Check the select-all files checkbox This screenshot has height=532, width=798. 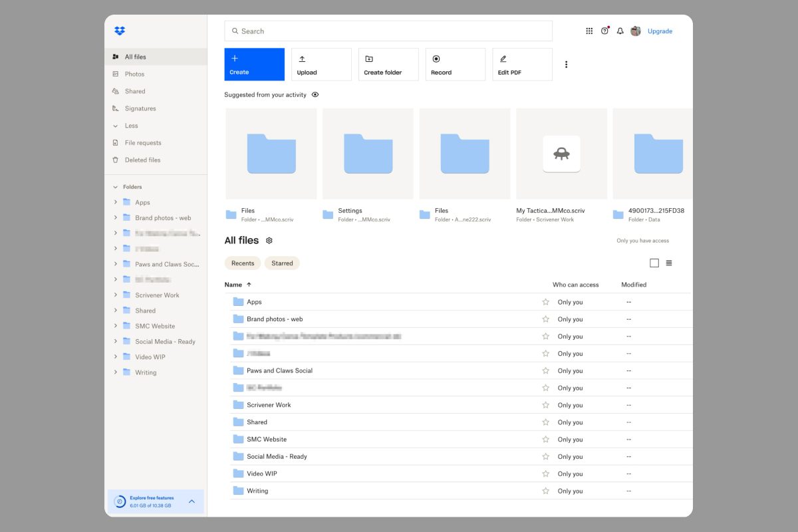pyautogui.click(x=654, y=263)
